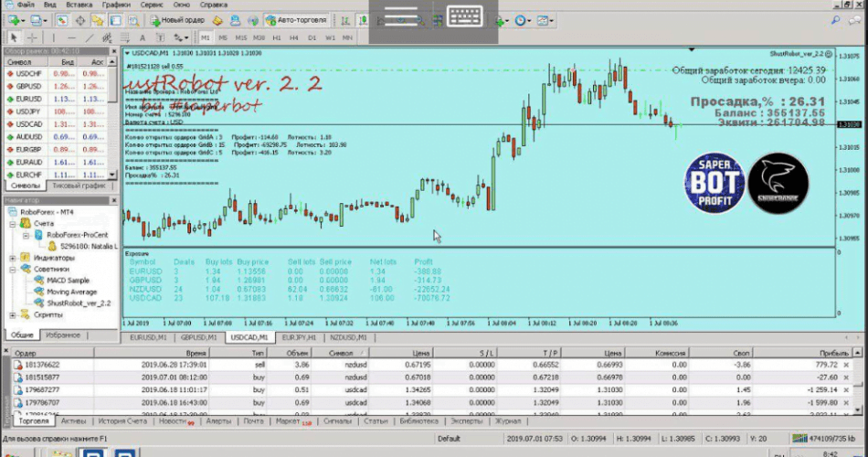Open the История Счета terminal tab
Viewport: 868px width, 457px height.
pyautogui.click(x=122, y=421)
